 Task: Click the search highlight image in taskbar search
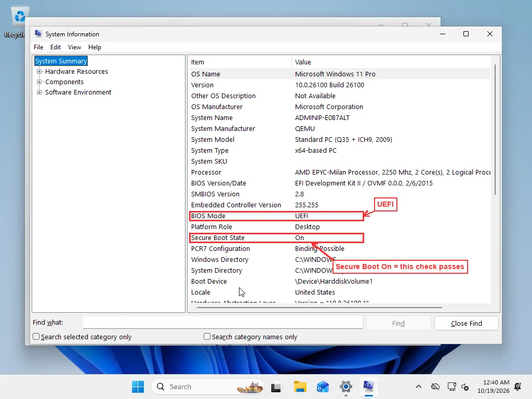(250, 387)
